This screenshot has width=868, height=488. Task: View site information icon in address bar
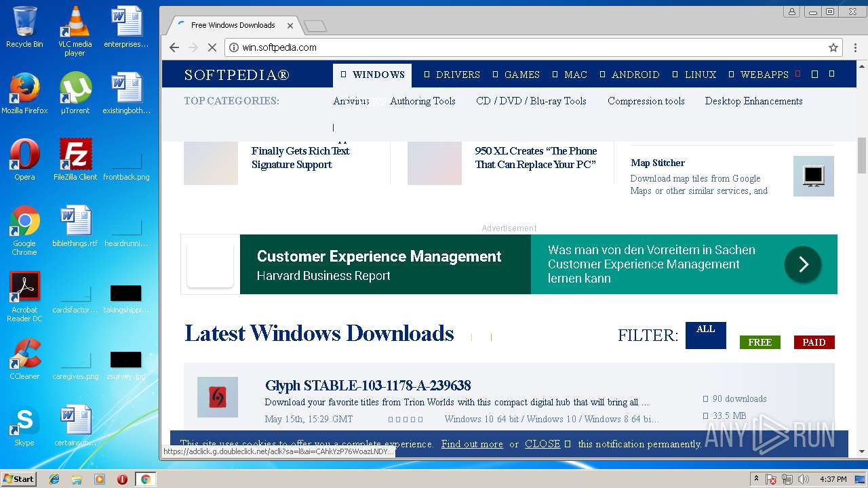click(x=234, y=47)
